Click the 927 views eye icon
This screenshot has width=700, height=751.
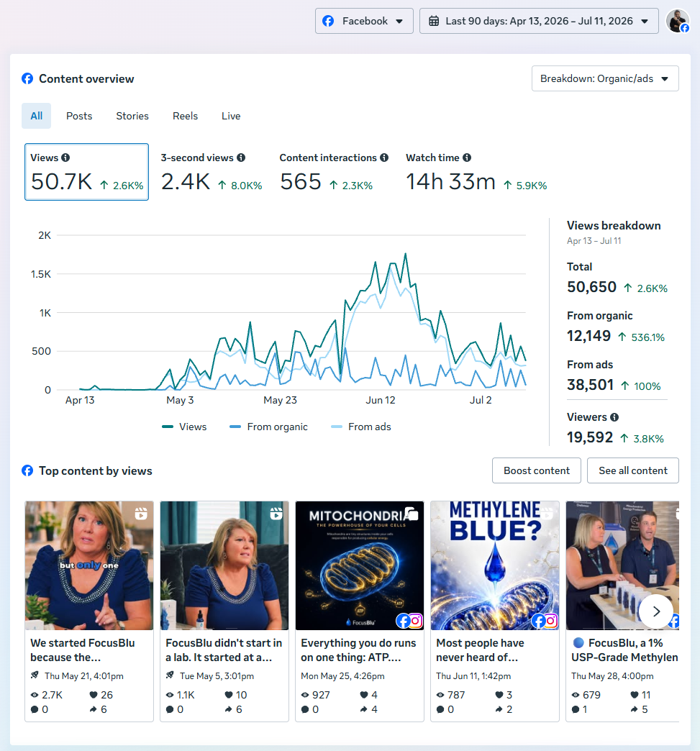click(x=305, y=695)
